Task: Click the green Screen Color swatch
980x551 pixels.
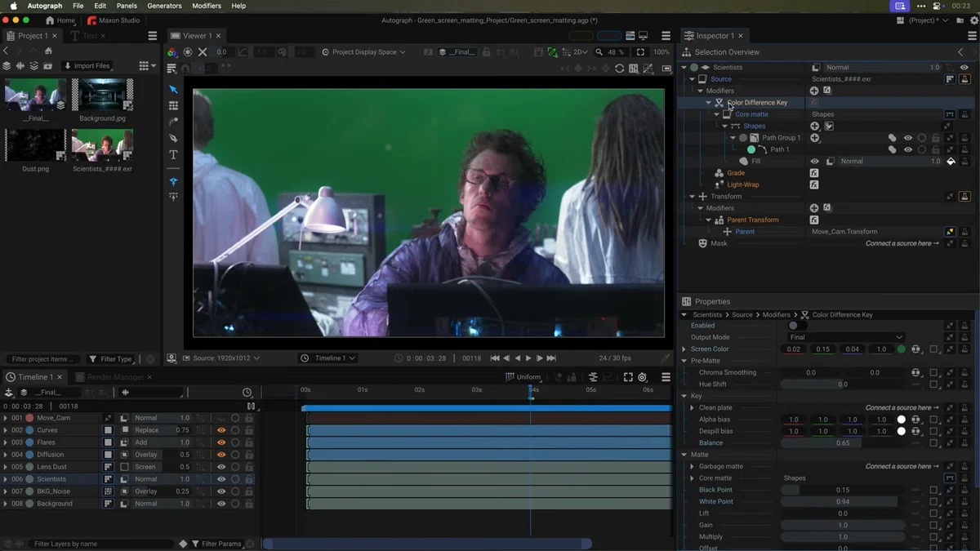Action: point(901,349)
